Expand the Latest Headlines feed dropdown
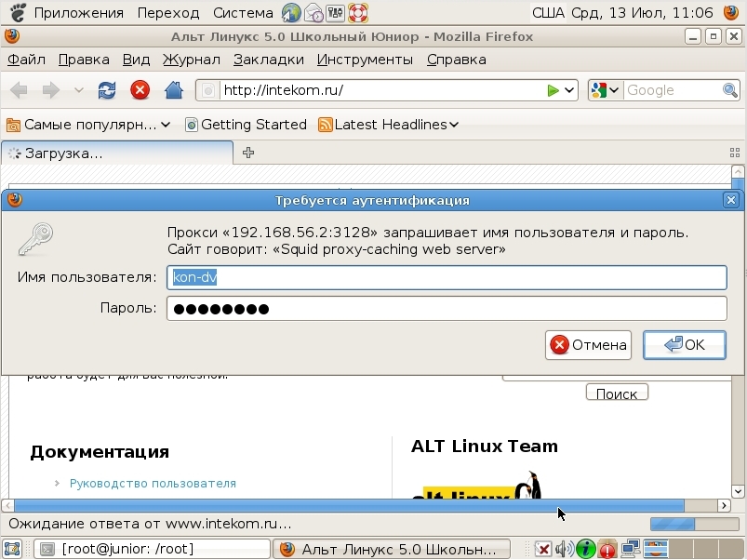Screen dimensions: 747x560 388,125
